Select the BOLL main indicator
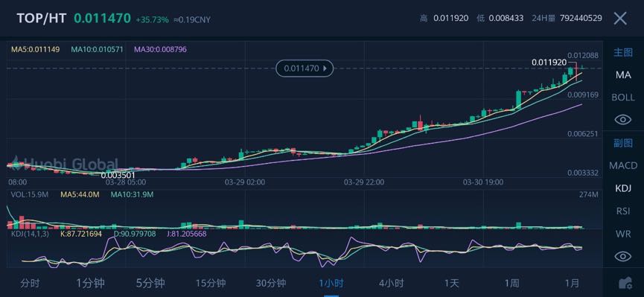644x297 pixels. 623,98
